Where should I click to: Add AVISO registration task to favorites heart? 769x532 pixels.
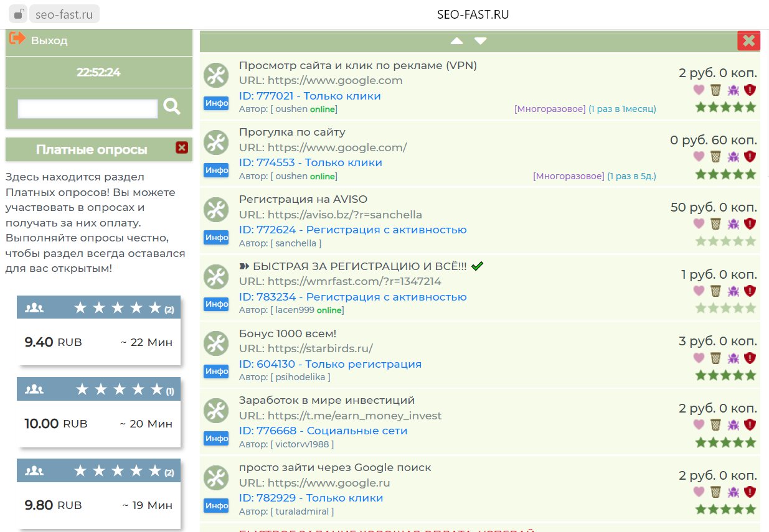[x=699, y=223]
